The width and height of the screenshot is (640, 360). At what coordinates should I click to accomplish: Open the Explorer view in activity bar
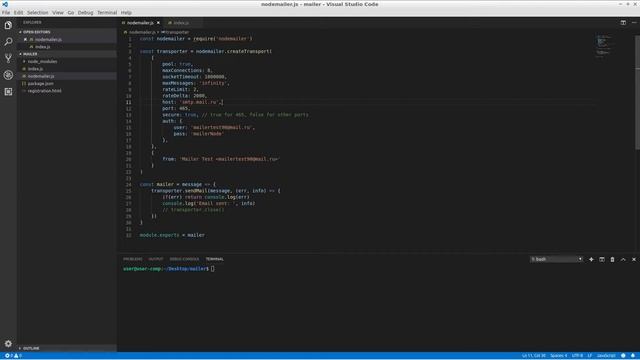point(8,25)
